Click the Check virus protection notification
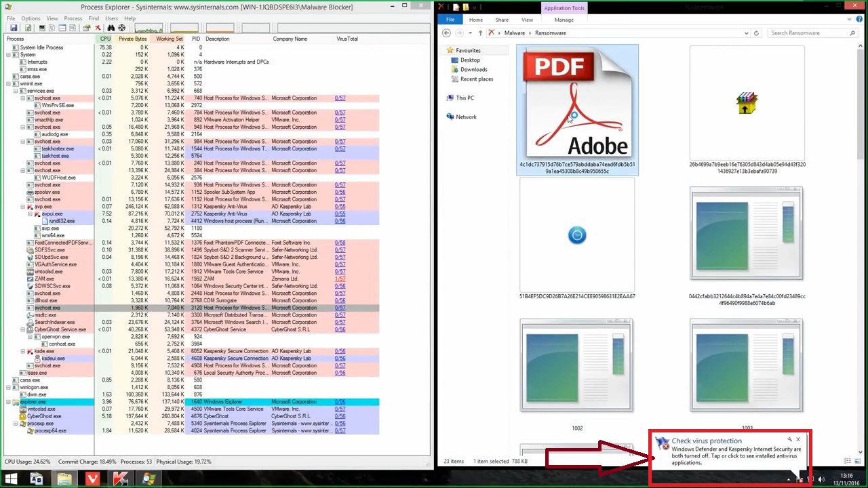868x488 pixels. [730, 452]
